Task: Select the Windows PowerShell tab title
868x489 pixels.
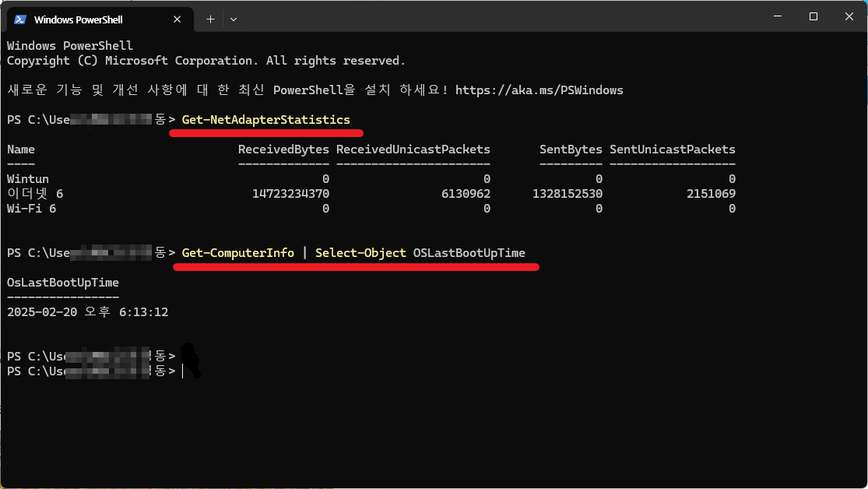Action: pyautogui.click(x=78, y=19)
